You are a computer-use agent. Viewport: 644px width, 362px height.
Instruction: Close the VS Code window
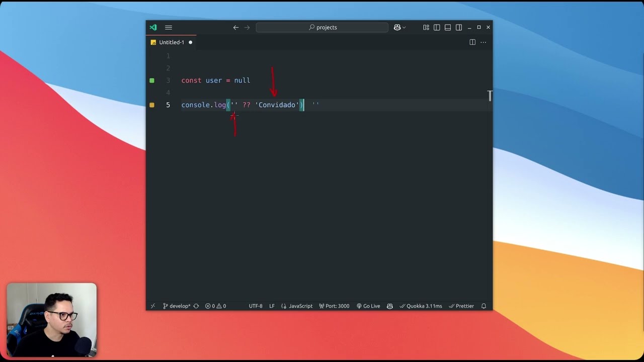click(488, 28)
